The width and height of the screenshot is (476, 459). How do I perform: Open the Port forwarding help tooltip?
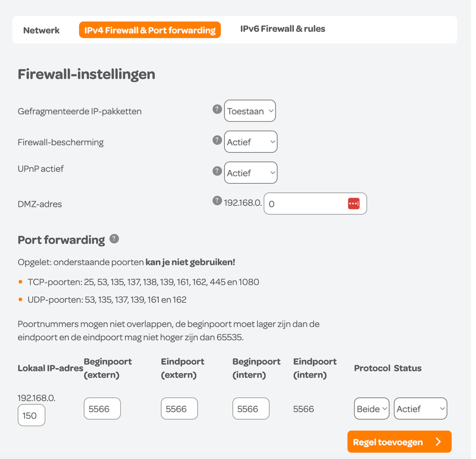(114, 239)
